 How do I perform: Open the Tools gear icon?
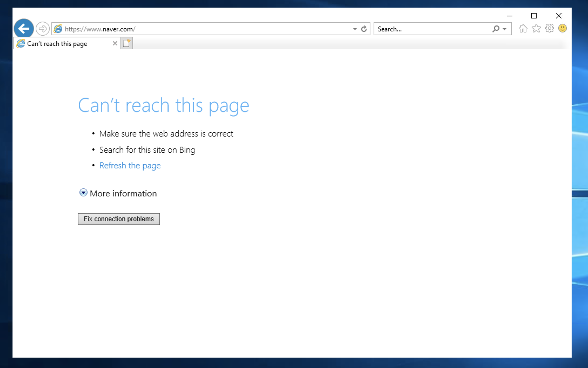tap(549, 28)
